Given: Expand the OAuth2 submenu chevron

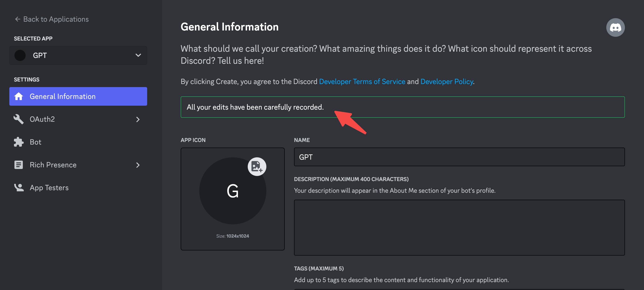Looking at the screenshot, I should coord(138,119).
